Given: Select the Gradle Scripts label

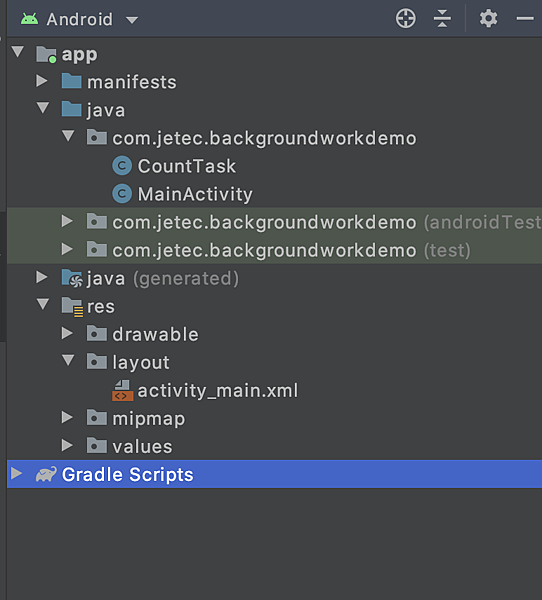Looking at the screenshot, I should pyautogui.click(x=127, y=475).
